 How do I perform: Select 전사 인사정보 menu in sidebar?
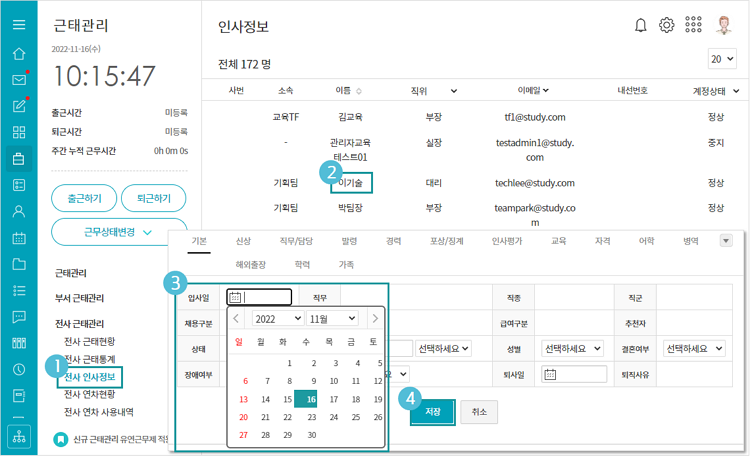90,377
